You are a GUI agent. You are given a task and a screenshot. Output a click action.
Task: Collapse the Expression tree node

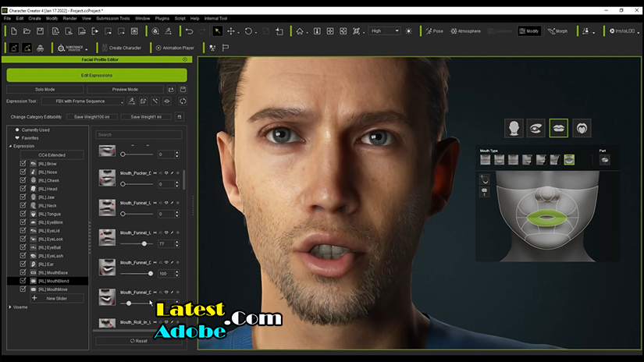coord(10,146)
